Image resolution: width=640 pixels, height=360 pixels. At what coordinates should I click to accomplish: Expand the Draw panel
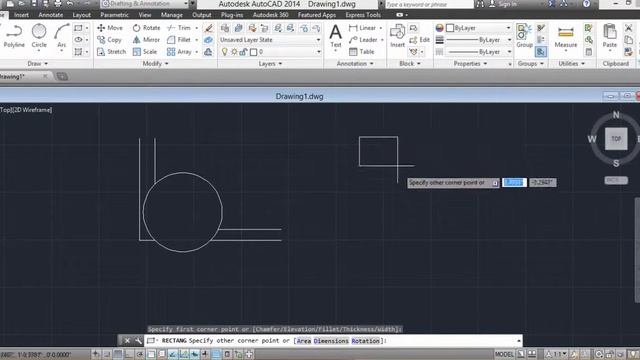(38, 64)
